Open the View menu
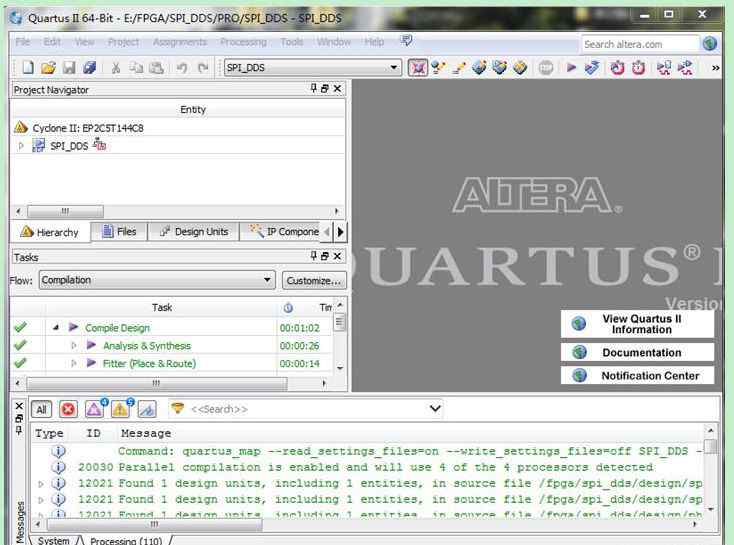This screenshot has height=545, width=734. click(x=84, y=42)
